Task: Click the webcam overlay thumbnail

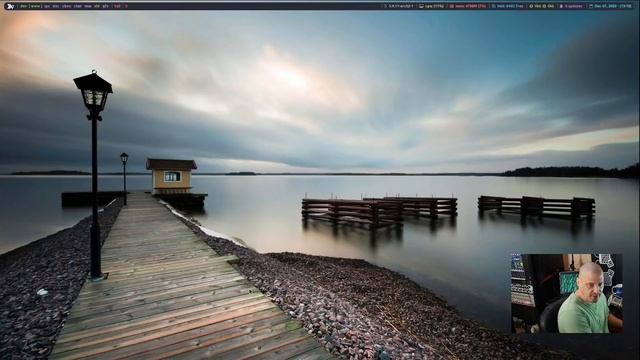Action: (x=567, y=293)
